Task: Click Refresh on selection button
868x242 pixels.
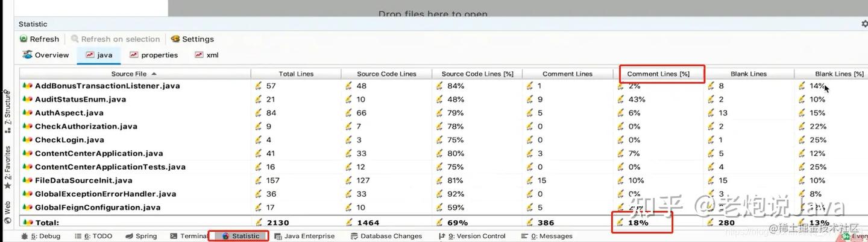Action: [x=115, y=39]
